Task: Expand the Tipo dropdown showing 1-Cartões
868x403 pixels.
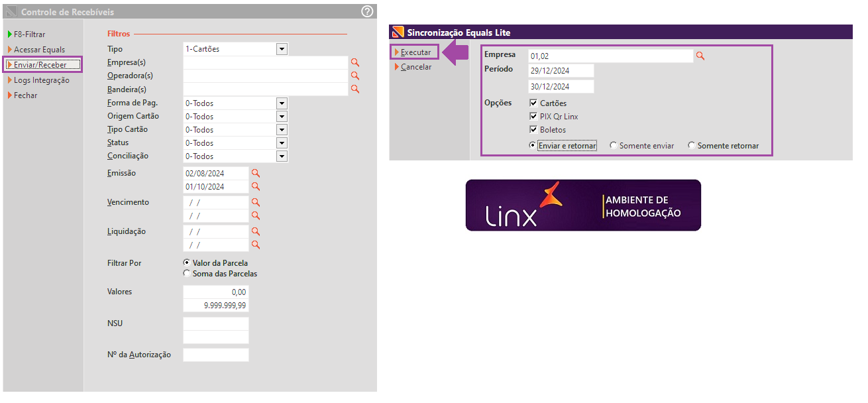Action: click(x=282, y=49)
